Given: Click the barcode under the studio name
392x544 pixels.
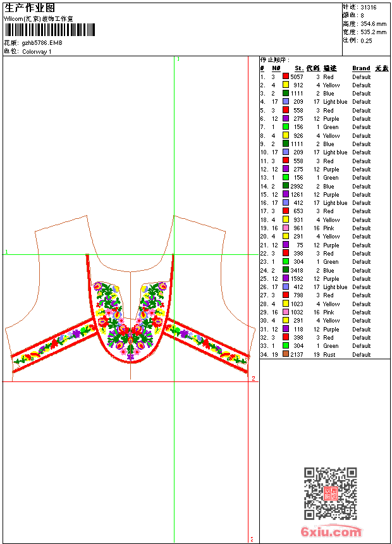Looking at the screenshot, I should point(49,30).
